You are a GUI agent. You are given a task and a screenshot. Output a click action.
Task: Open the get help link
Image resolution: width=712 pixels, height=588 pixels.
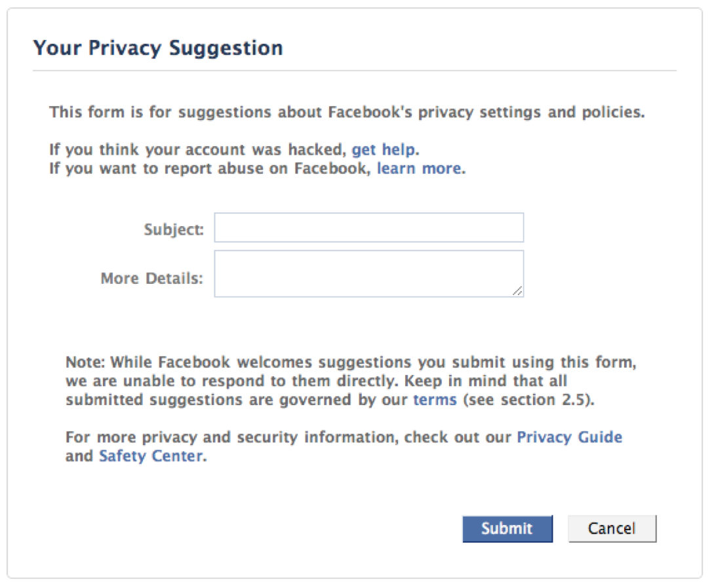[x=383, y=150]
